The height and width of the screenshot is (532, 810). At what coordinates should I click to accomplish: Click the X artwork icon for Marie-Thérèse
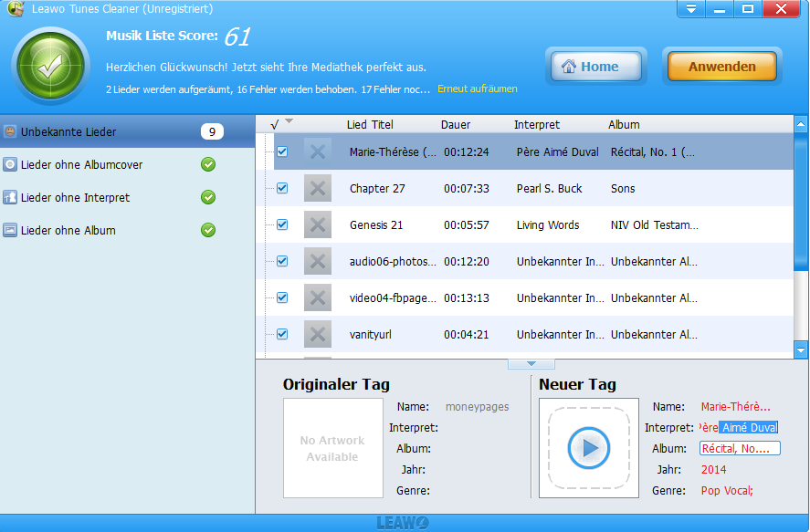click(318, 151)
